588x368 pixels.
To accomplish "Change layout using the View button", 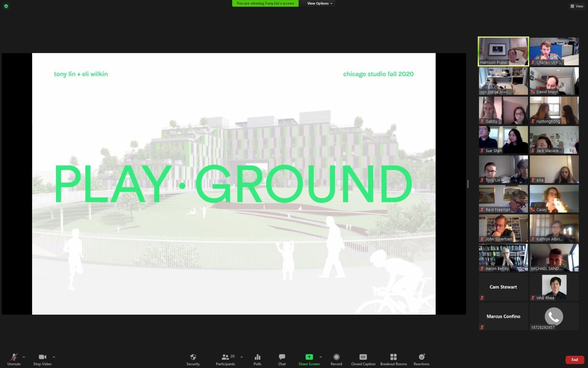I will (577, 6).
